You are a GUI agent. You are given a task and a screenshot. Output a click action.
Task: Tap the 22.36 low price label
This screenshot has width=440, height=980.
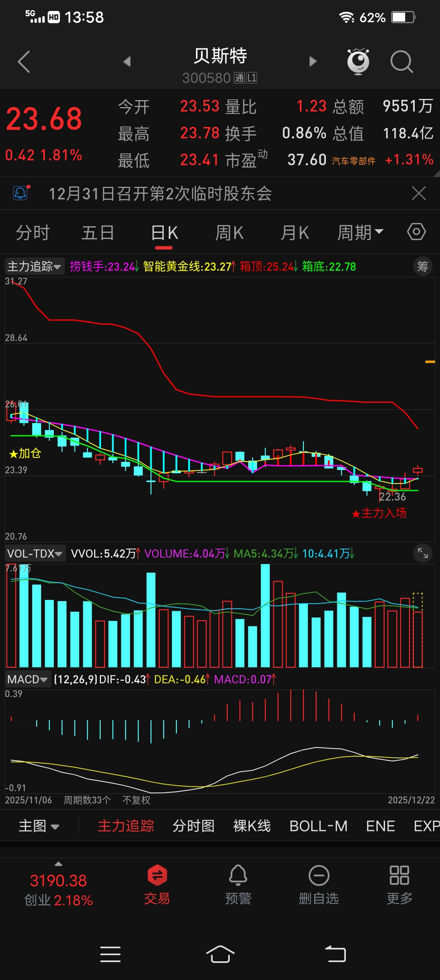pyautogui.click(x=392, y=497)
